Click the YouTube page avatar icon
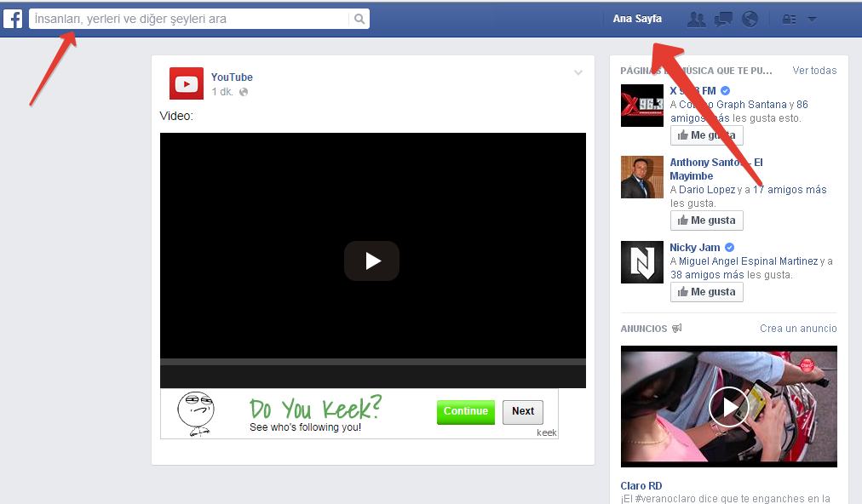 pos(187,83)
